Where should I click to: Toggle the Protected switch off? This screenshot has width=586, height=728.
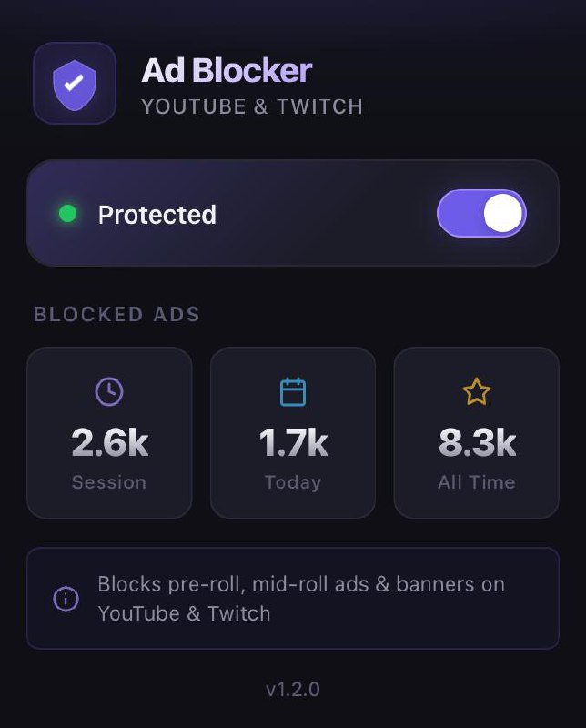click(x=481, y=214)
